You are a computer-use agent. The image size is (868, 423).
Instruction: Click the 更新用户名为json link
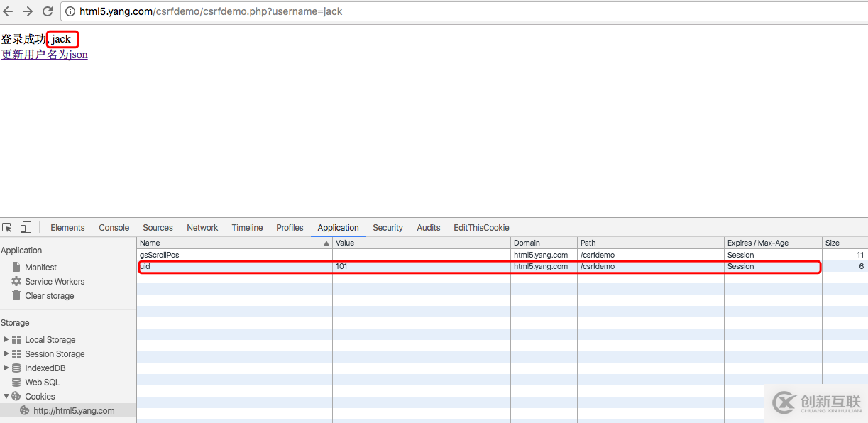point(44,55)
